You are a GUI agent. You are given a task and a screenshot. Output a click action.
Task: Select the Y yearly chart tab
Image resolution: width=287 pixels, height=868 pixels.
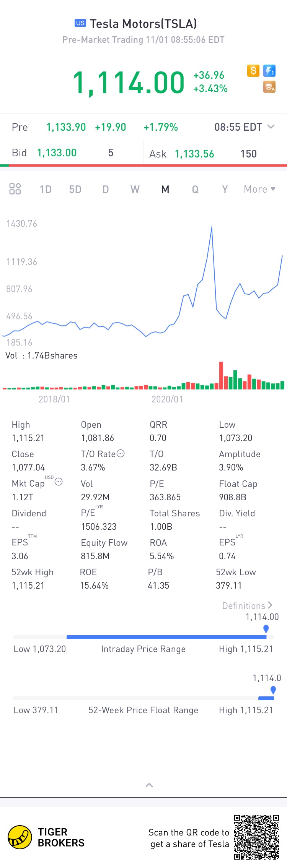point(225,190)
